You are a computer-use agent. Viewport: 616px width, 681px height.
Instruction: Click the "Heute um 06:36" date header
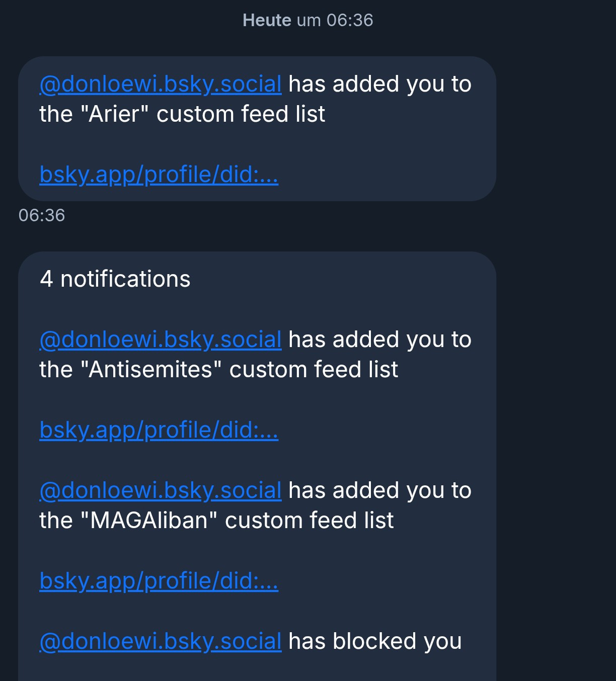click(x=307, y=20)
